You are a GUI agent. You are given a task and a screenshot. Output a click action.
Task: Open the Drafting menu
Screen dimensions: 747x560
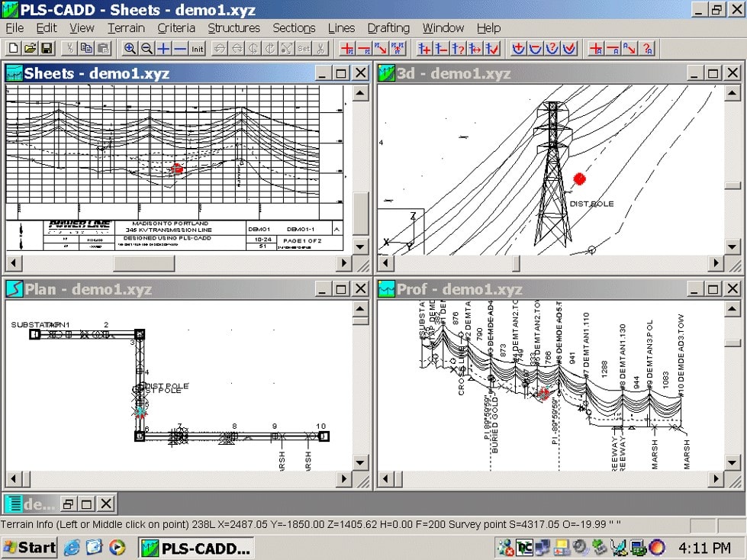(388, 28)
